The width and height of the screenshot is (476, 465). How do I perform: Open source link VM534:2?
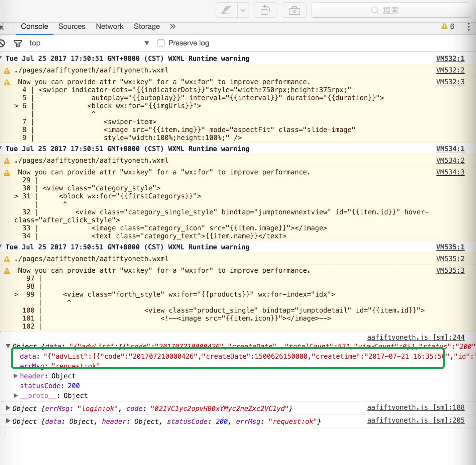pyautogui.click(x=450, y=161)
